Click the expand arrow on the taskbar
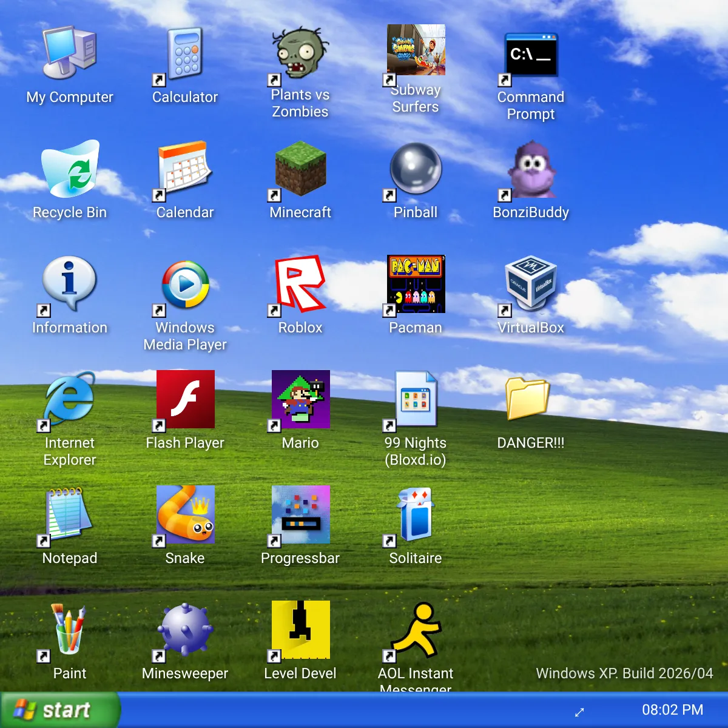This screenshot has height=728, width=728. point(579,713)
